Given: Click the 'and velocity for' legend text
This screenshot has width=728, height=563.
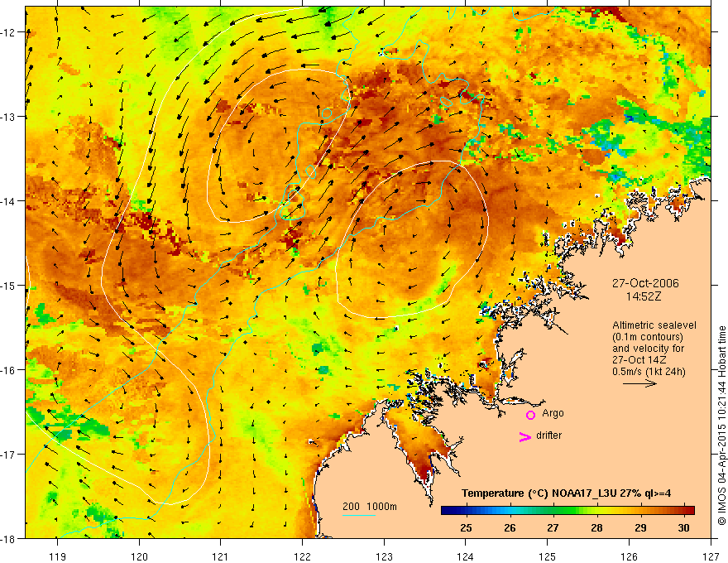Looking at the screenshot, I should click(648, 349).
